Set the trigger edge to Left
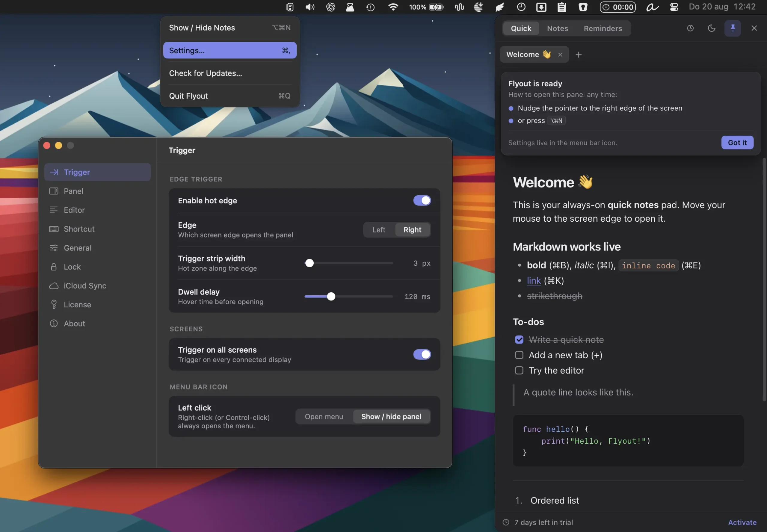The image size is (767, 532). [379, 230]
